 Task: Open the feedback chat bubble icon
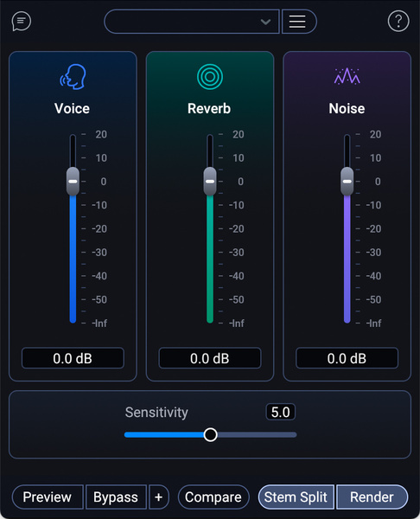pos(22,22)
